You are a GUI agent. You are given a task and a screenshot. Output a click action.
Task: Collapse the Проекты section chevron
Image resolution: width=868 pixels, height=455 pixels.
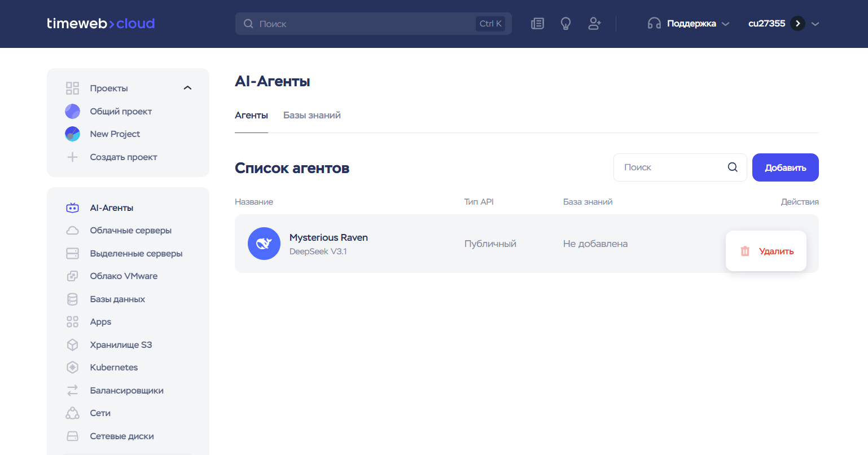pos(188,88)
